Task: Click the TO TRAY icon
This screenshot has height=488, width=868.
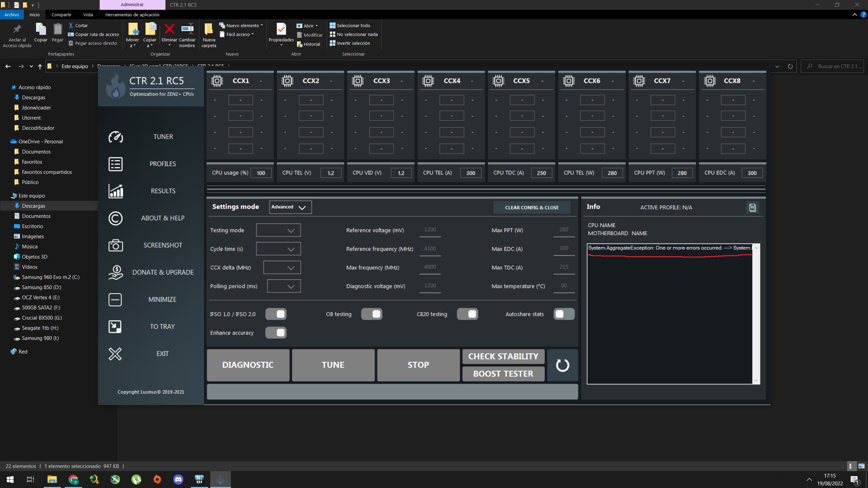Action: pyautogui.click(x=115, y=327)
